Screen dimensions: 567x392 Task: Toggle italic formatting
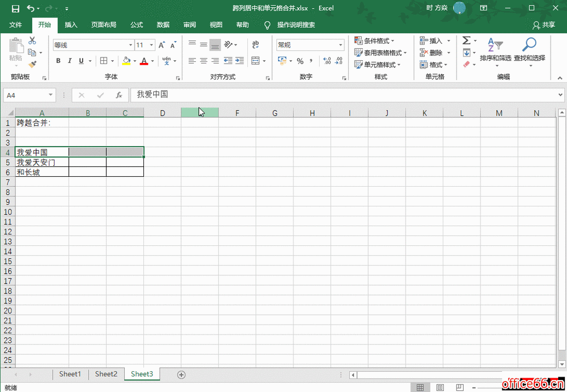[70, 61]
